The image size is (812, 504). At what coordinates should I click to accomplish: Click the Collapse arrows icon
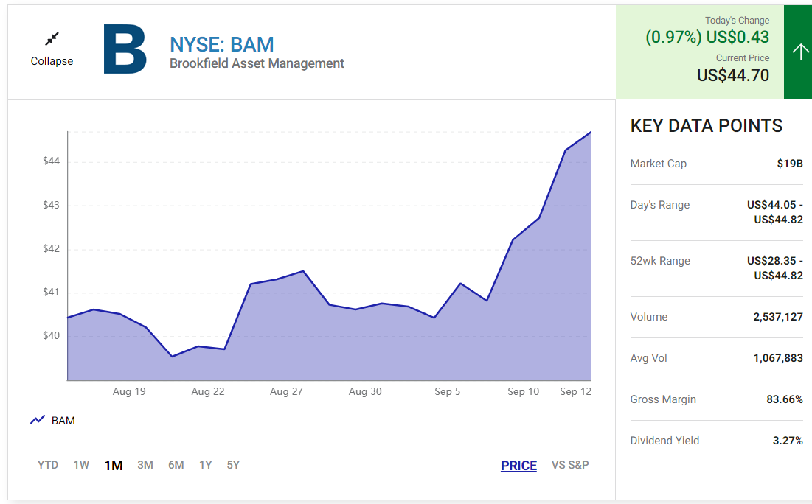pyautogui.click(x=52, y=39)
